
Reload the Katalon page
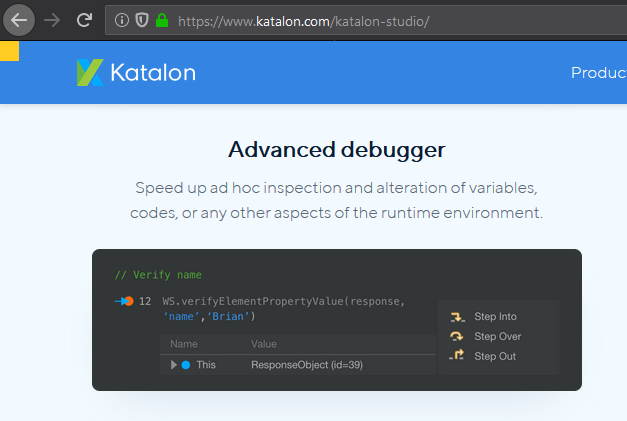pyautogui.click(x=85, y=19)
